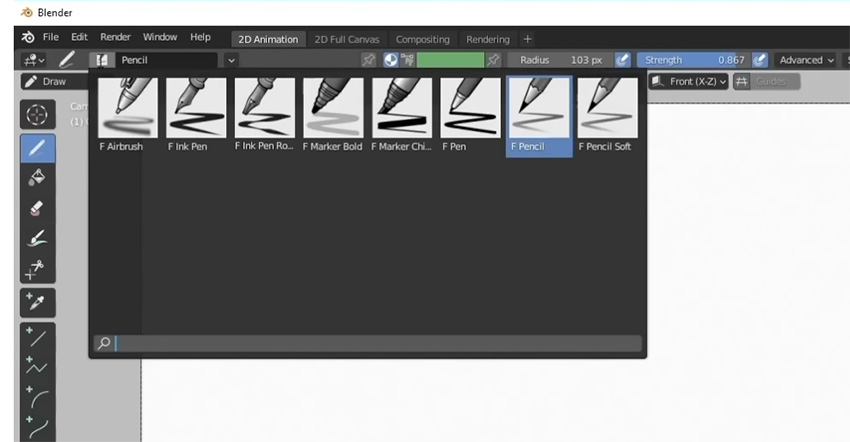Open the File menu
Screen dimensions: 850x442
coord(51,37)
